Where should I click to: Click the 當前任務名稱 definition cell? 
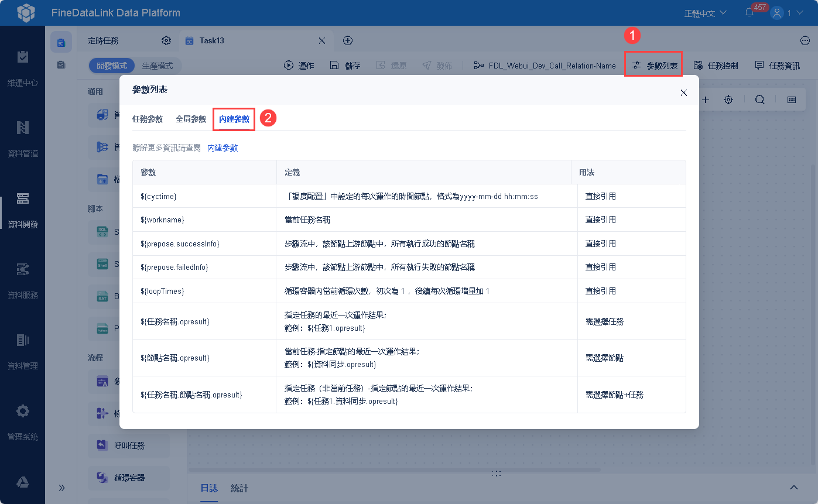pos(427,220)
